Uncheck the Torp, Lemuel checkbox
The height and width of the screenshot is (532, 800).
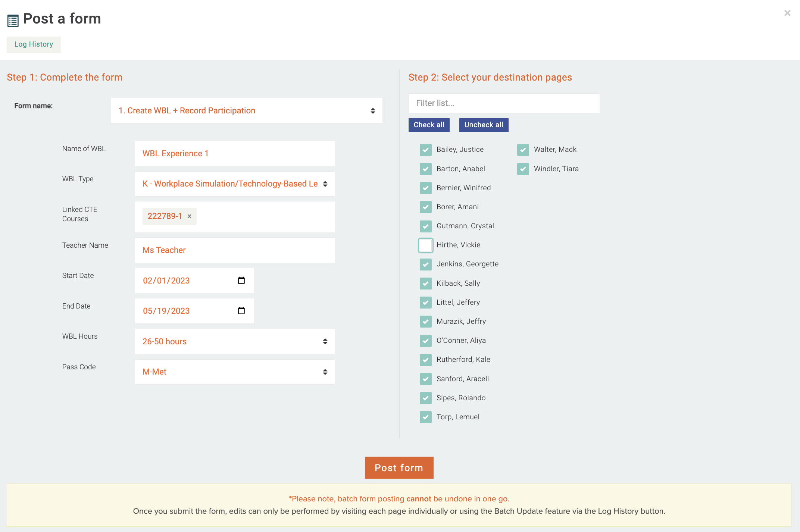pos(426,417)
